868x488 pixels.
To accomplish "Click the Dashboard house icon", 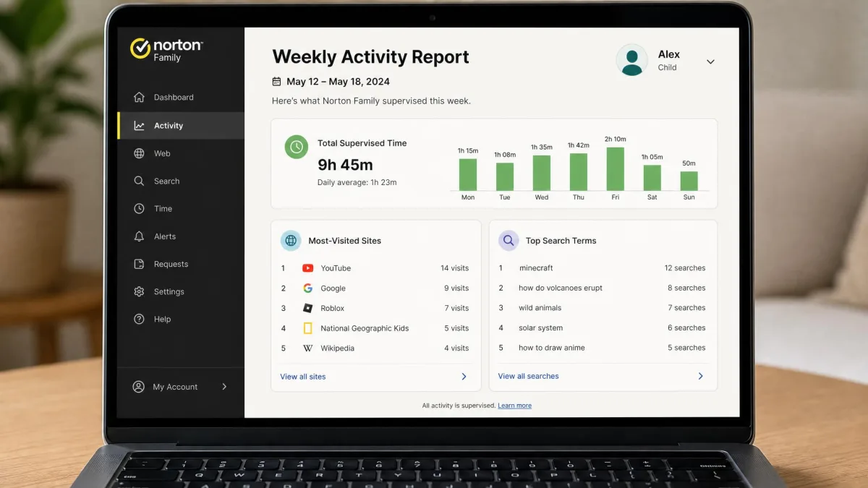I will click(140, 97).
